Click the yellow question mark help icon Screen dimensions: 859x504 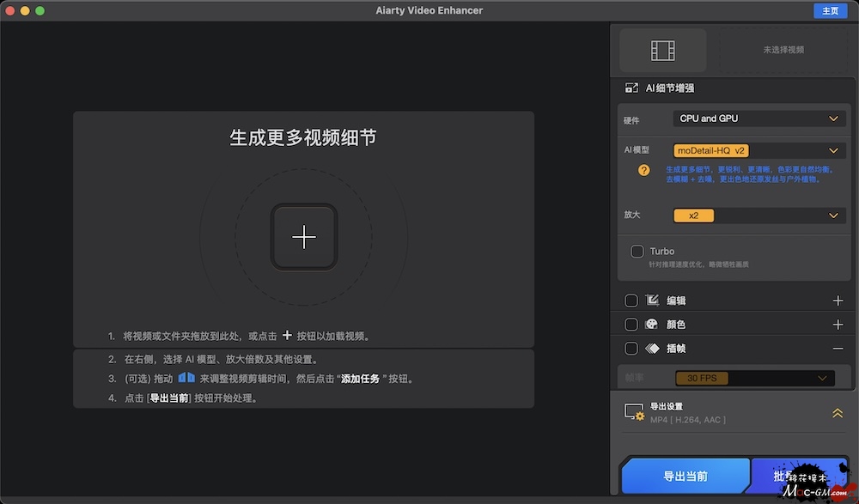click(x=643, y=170)
